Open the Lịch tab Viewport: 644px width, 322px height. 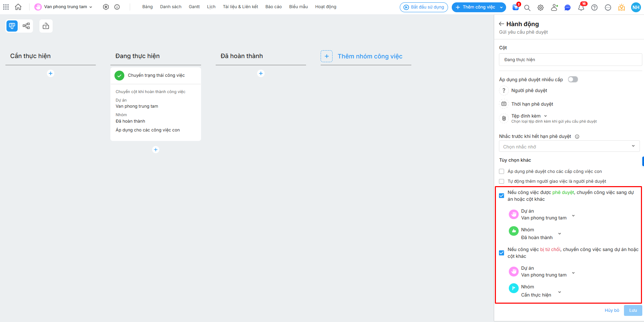pos(211,7)
